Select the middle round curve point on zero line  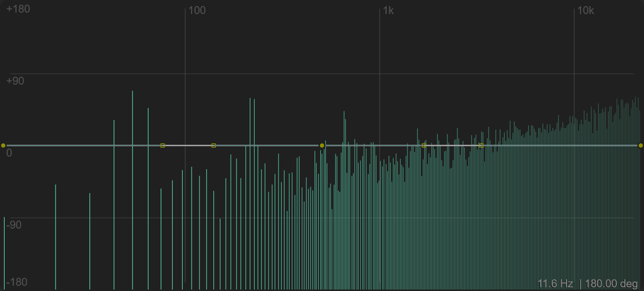point(322,145)
